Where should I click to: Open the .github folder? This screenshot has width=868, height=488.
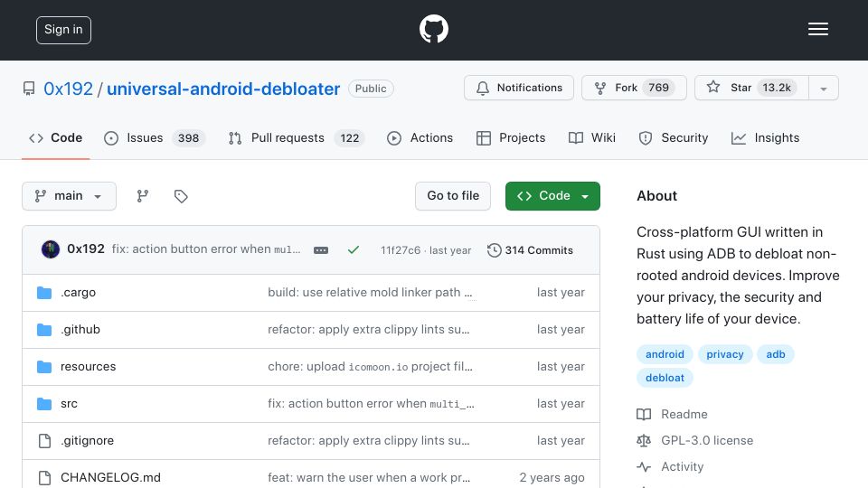point(80,329)
